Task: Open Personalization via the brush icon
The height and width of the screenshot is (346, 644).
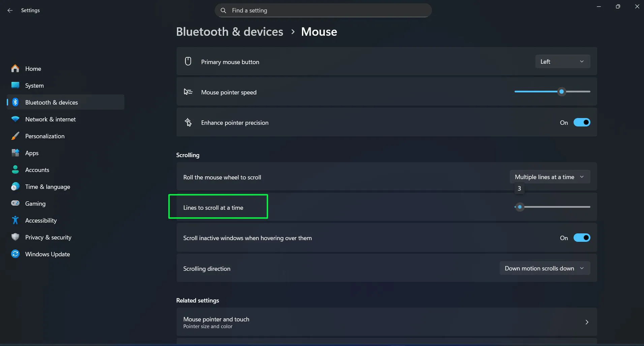Action: pyautogui.click(x=16, y=136)
